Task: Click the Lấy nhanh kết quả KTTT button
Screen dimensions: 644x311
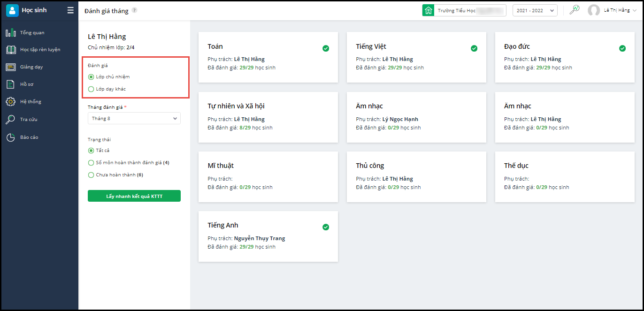Action: click(x=134, y=196)
